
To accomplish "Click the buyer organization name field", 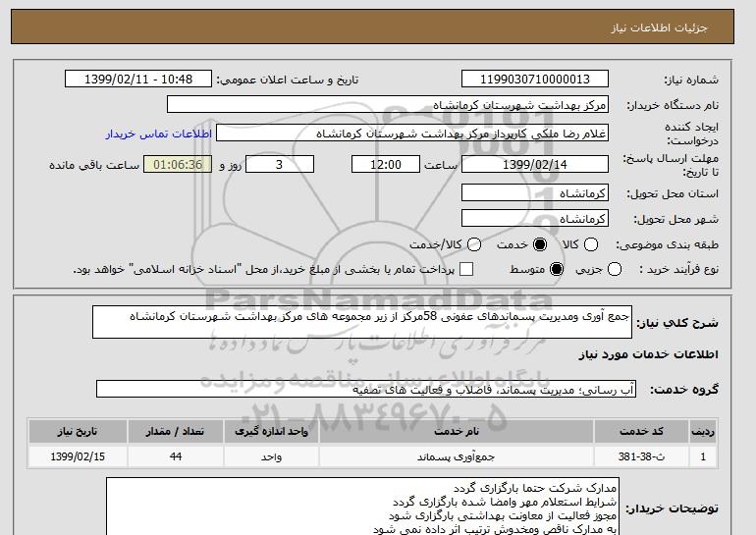I will pos(388,105).
